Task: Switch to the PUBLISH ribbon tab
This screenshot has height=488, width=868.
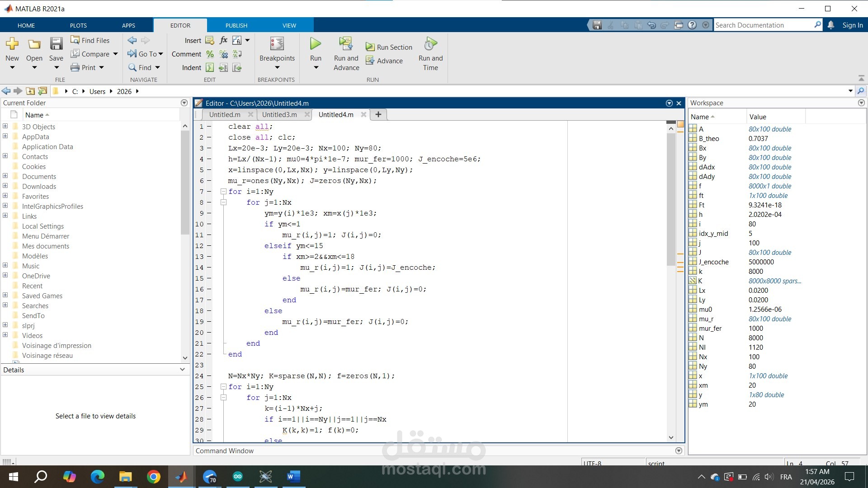Action: pyautogui.click(x=236, y=26)
